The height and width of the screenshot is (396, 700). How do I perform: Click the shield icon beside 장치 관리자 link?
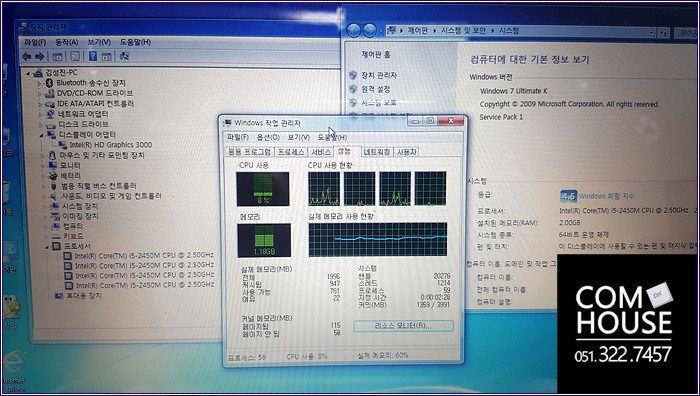click(x=353, y=75)
